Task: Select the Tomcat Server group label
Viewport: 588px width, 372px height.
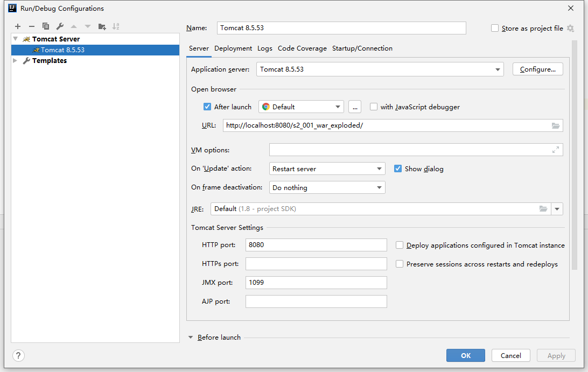Action: tap(56, 39)
